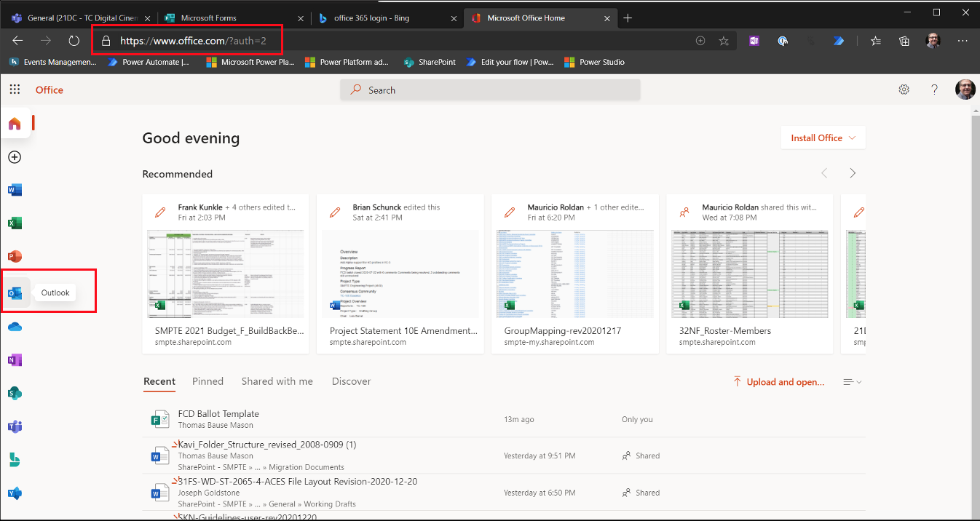Open Office settings gear
Image resolution: width=980 pixels, height=521 pixels.
coord(904,90)
